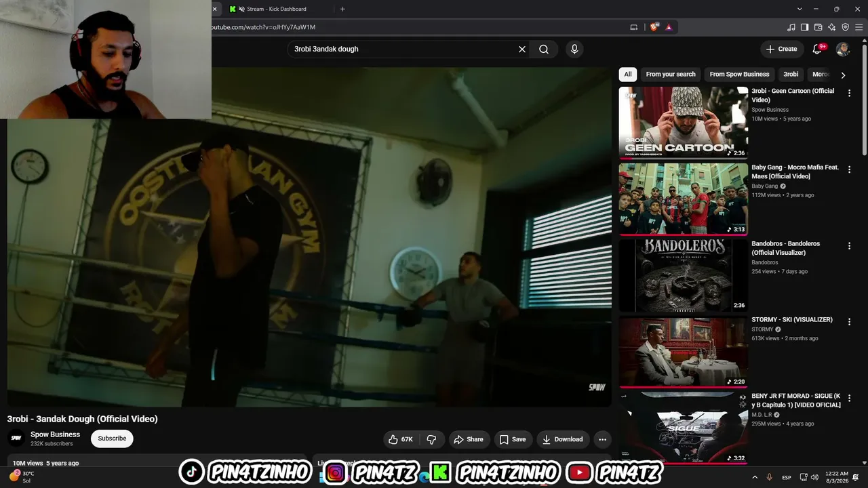This screenshot has height=488, width=868.
Task: Open the STORMY - SKI thumbnail
Action: [x=683, y=352]
